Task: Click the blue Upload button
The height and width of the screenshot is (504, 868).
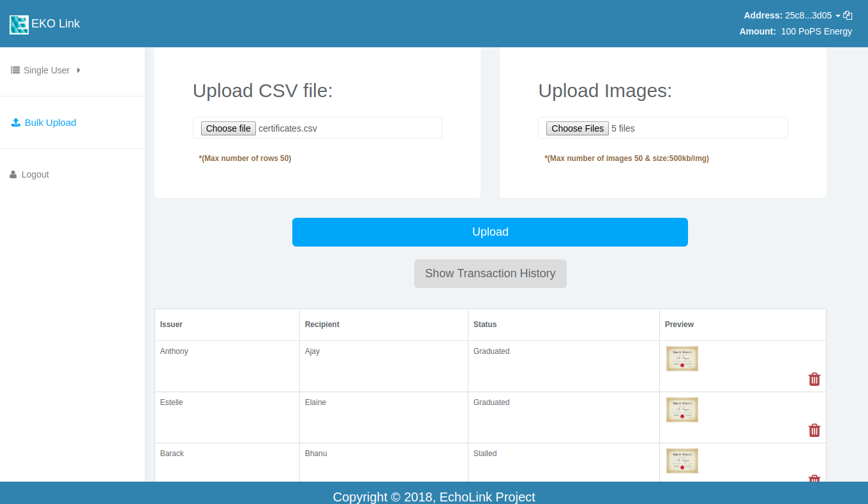Action: click(x=490, y=232)
